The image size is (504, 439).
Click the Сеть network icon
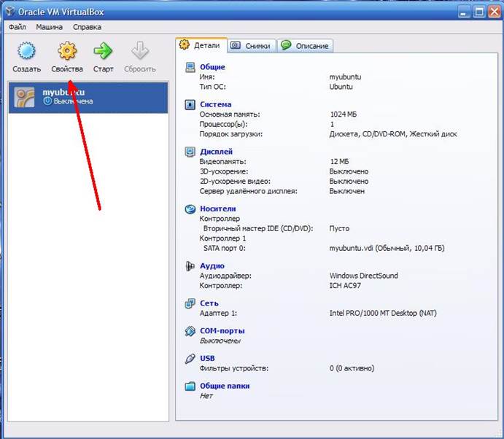click(x=190, y=303)
